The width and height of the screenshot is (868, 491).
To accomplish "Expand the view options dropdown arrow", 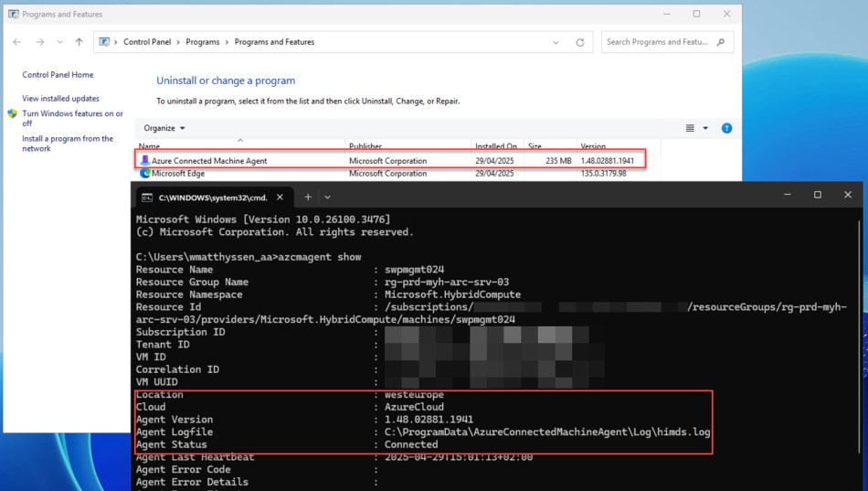I will [705, 128].
